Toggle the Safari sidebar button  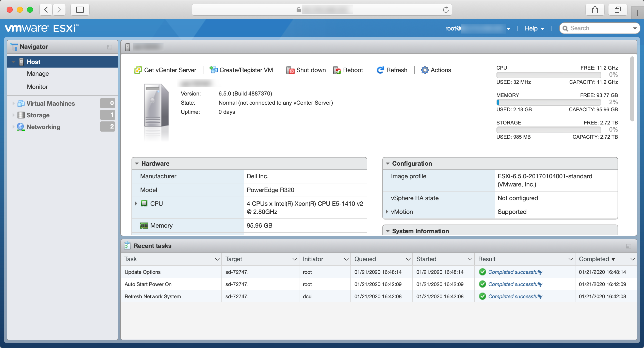(80, 10)
